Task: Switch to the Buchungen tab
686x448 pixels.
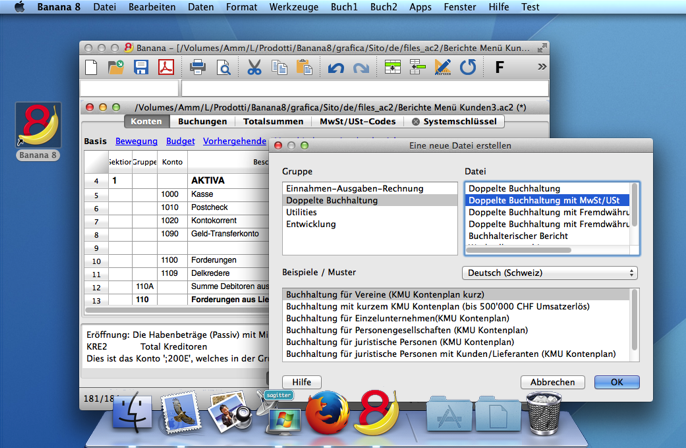Action: [x=203, y=121]
